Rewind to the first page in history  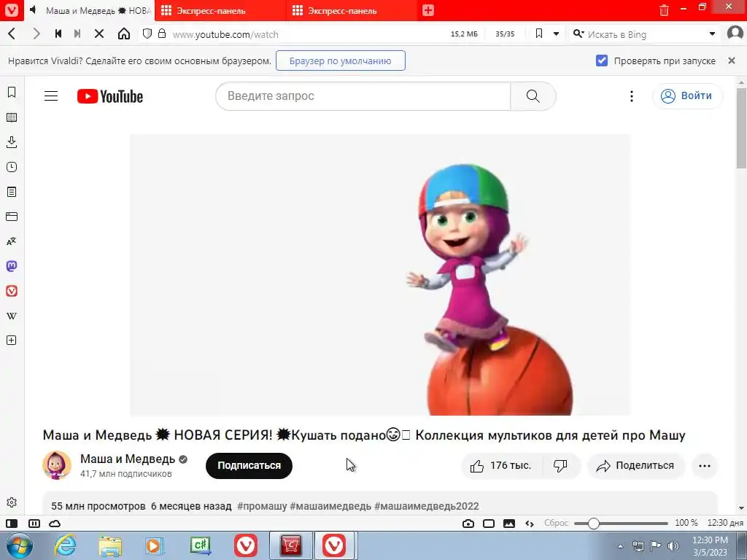(58, 34)
